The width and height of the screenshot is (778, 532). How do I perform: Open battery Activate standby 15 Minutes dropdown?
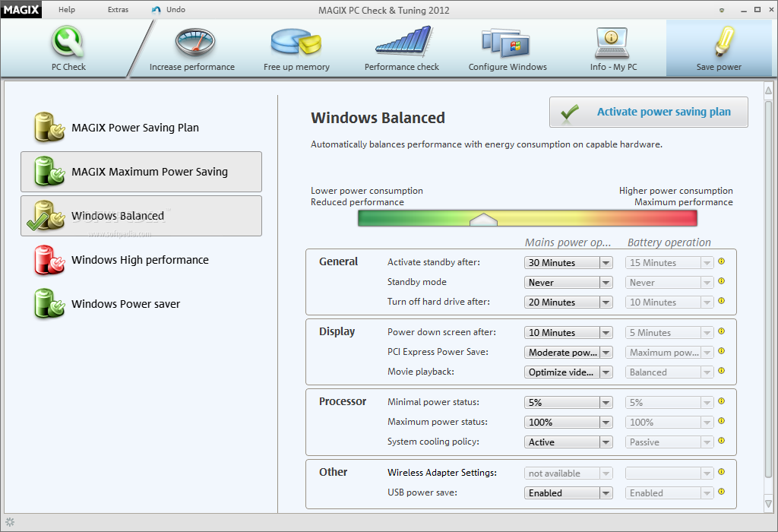[669, 262]
